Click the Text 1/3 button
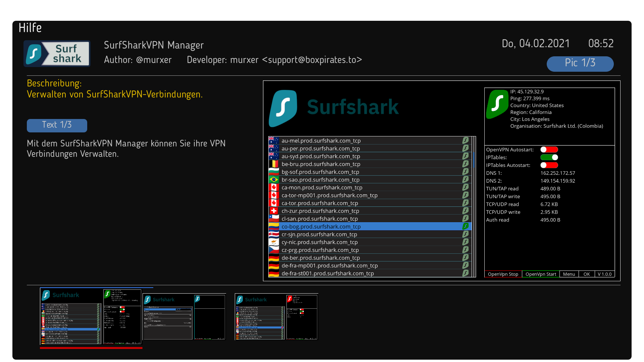 coord(57,125)
